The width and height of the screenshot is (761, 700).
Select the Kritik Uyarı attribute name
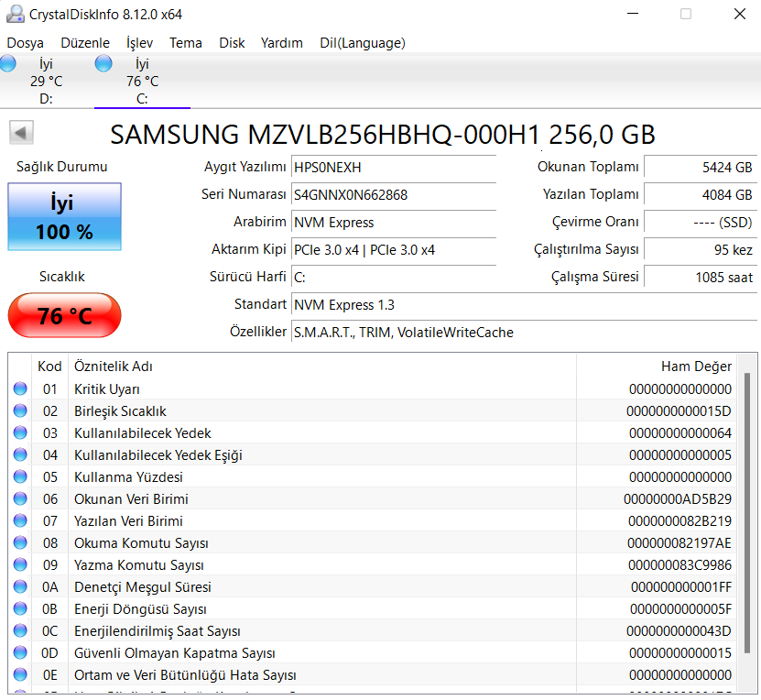(x=107, y=389)
